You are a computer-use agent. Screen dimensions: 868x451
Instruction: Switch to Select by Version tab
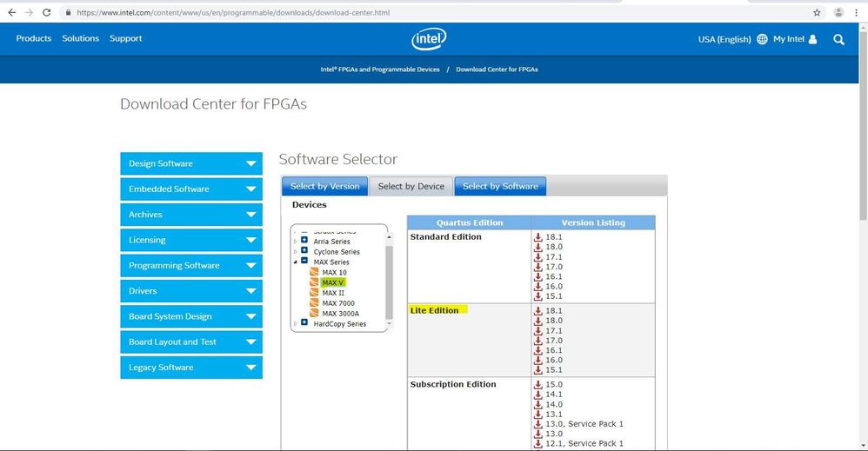click(325, 187)
